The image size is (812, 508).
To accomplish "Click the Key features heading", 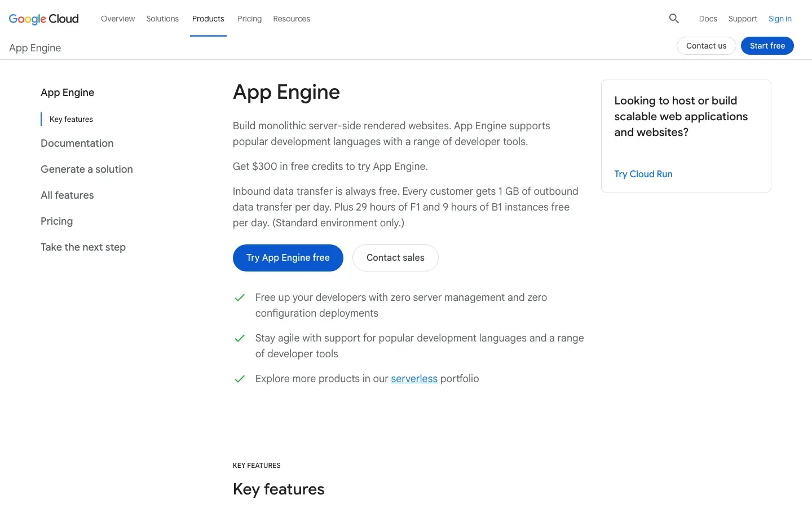I will (x=279, y=489).
